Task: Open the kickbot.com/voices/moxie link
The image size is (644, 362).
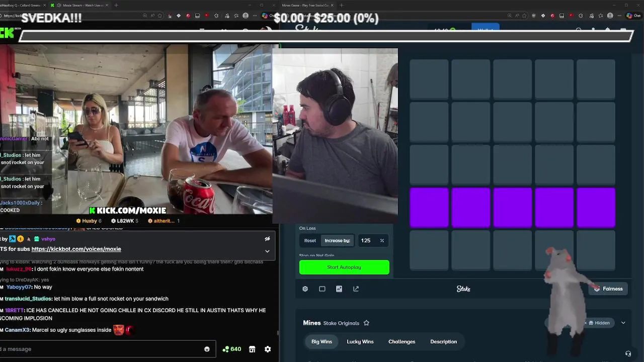Action: 76,249
